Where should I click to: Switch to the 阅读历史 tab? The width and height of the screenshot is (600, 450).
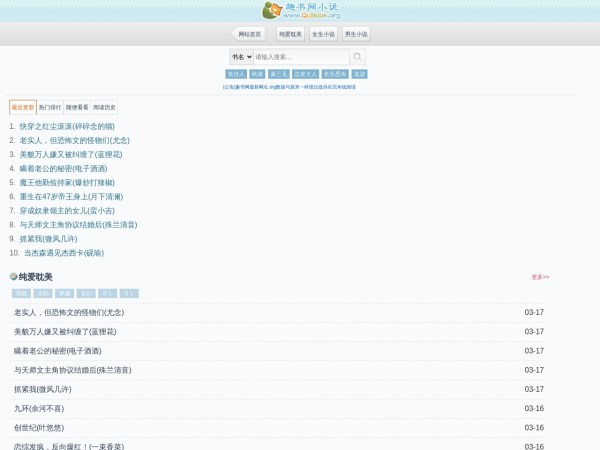(x=104, y=107)
